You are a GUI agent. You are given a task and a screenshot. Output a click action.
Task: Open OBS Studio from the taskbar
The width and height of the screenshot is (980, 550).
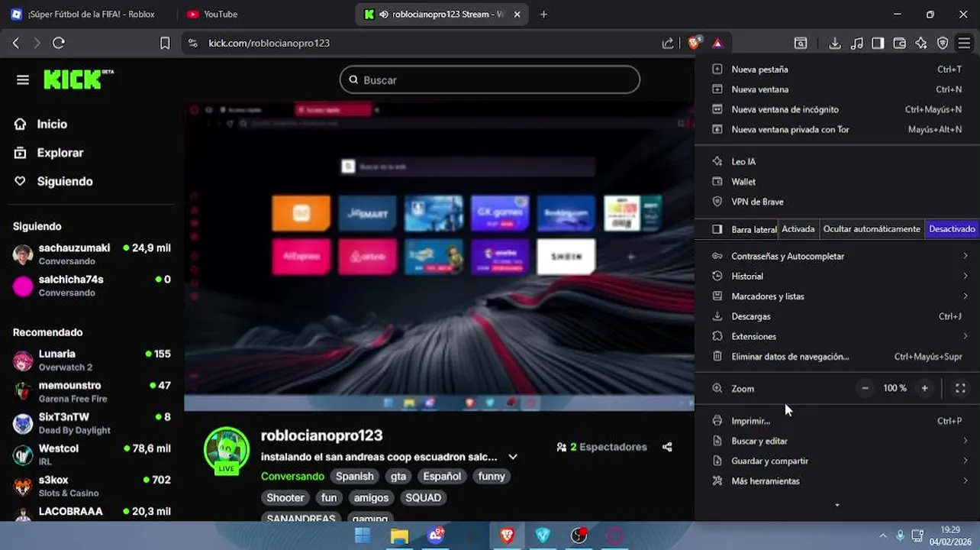[x=579, y=535]
